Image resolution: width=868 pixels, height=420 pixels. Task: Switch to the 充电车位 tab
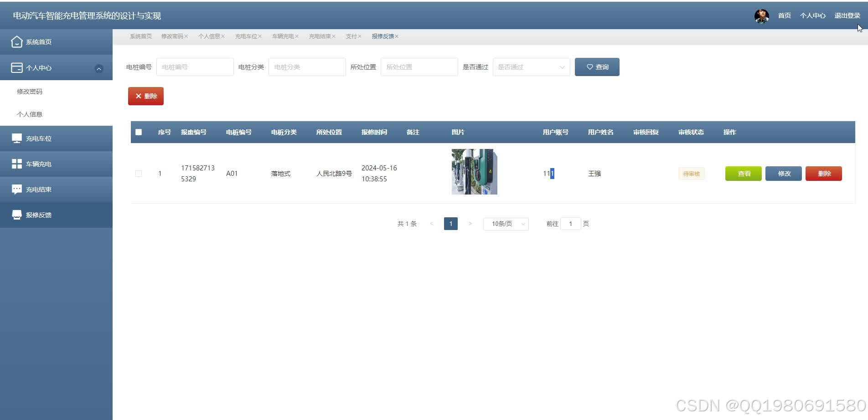click(246, 36)
